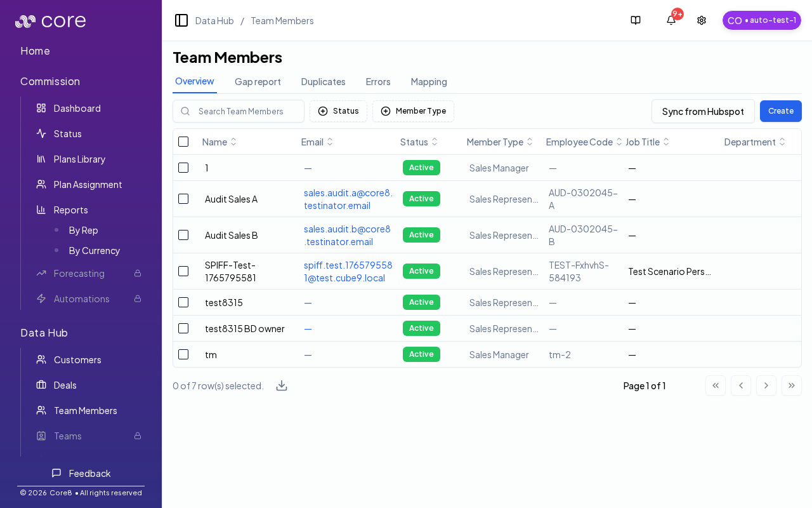Screen dimensions: 812x508
Task: Switch to the Gap report tab
Action: pos(258,82)
